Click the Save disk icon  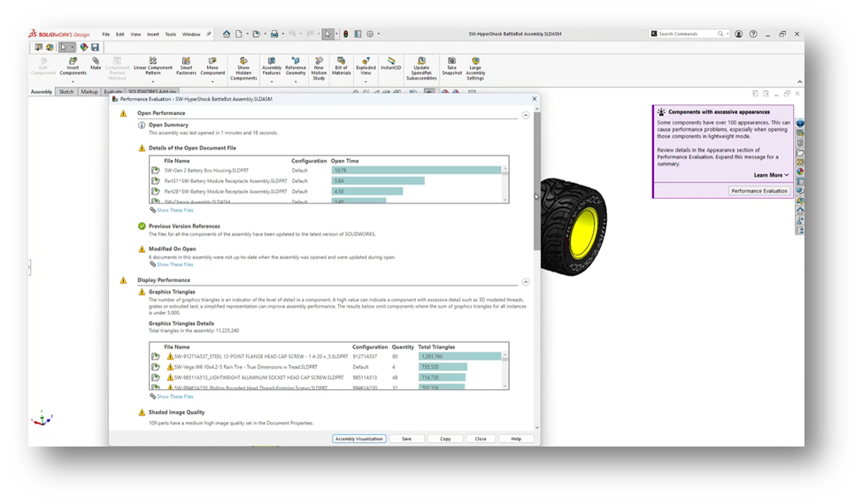pyautogui.click(x=95, y=47)
